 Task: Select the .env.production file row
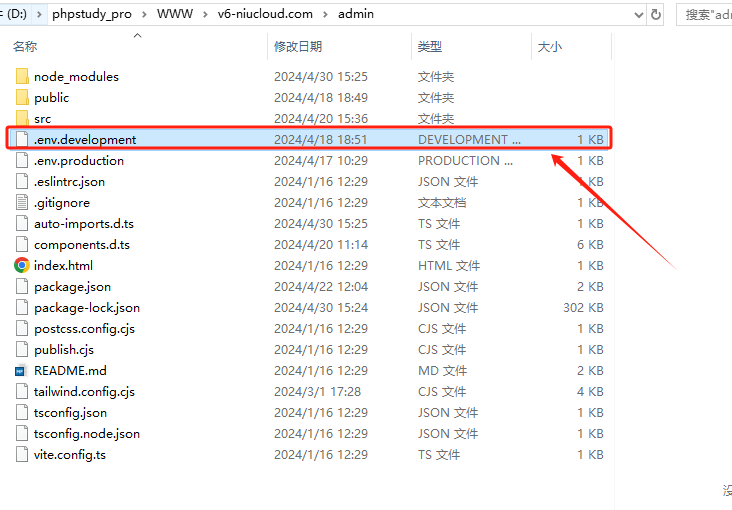point(79,160)
